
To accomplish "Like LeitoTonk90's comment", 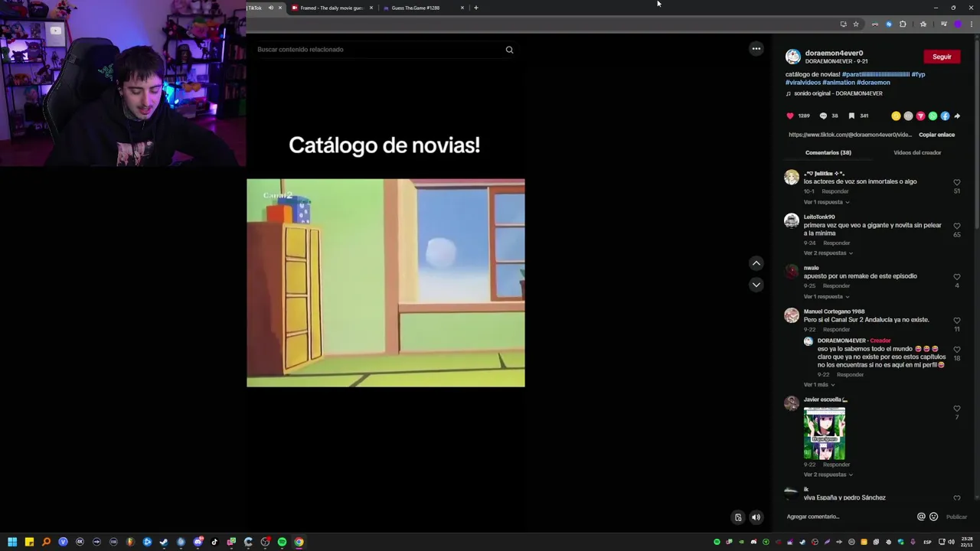I will click(x=956, y=227).
